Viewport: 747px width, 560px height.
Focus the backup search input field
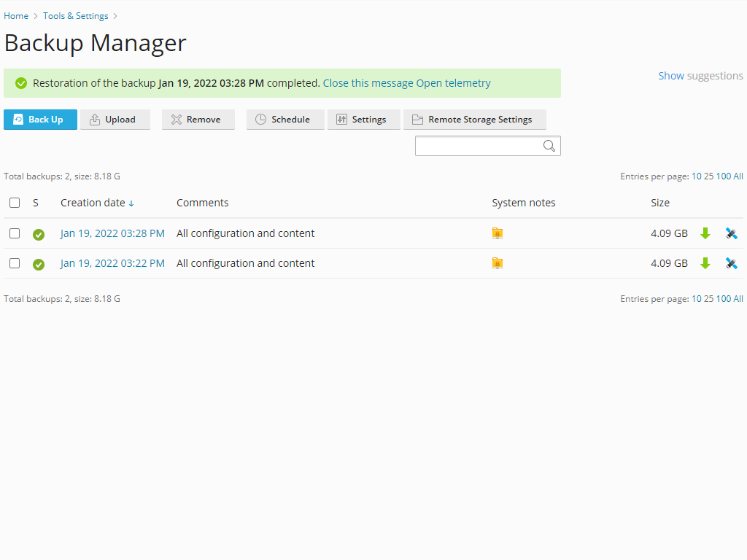pyautogui.click(x=479, y=146)
